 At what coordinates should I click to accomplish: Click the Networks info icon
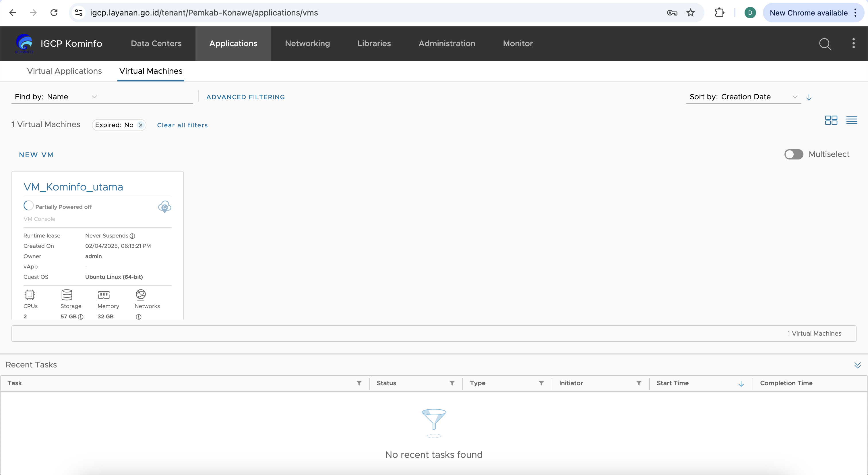138,317
